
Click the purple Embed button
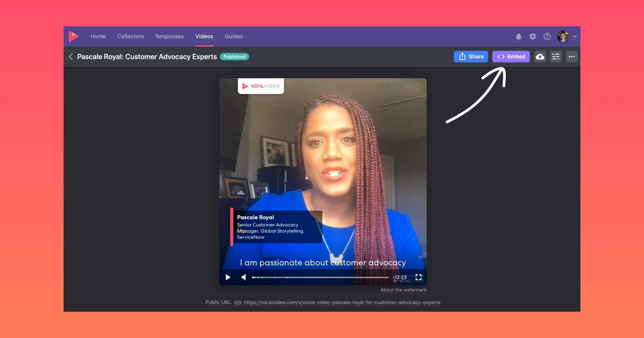coord(511,57)
